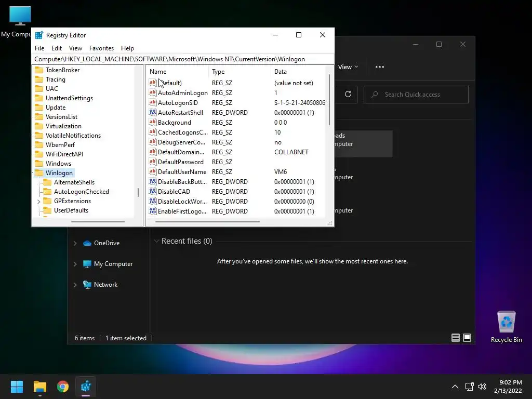Click the AlternateShells folder icon
Screen dimensions: 532x399
pyautogui.click(x=47, y=182)
